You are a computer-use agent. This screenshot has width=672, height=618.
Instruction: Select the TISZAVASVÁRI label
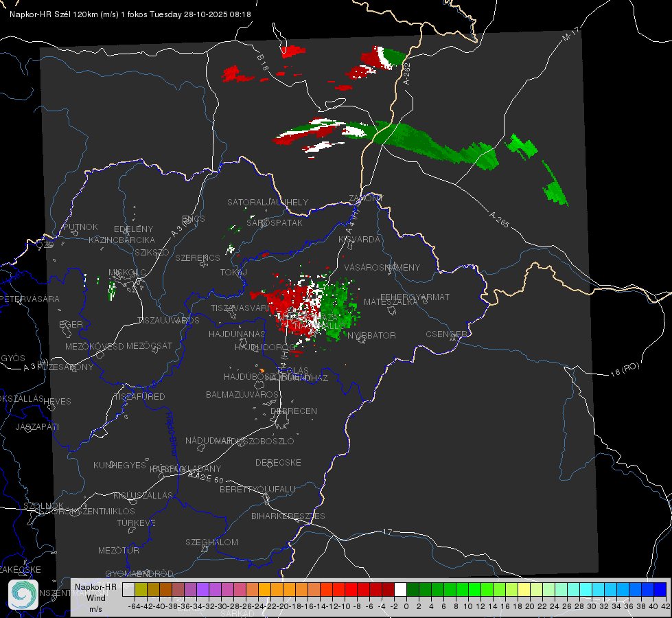point(240,308)
